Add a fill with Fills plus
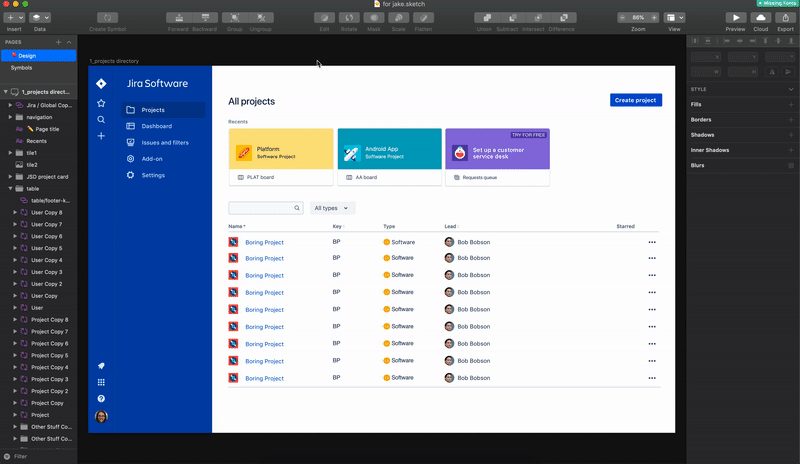Image resolution: width=800 pixels, height=464 pixels. tap(791, 104)
